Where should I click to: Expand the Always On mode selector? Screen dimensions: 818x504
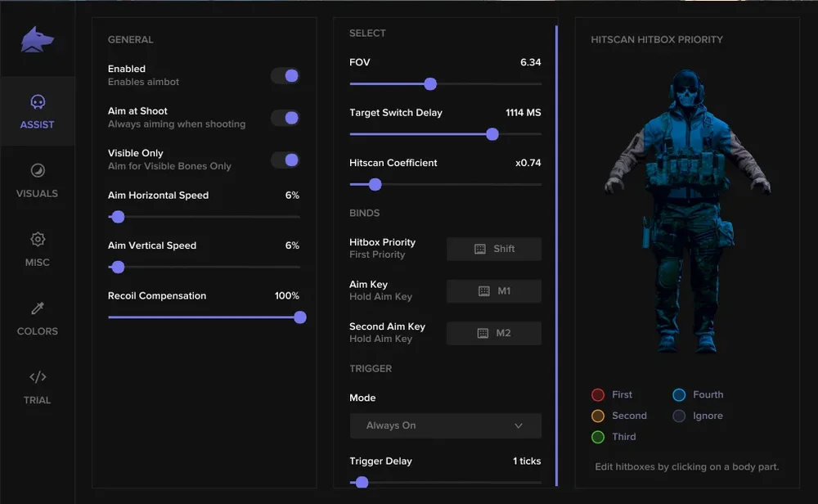click(x=445, y=425)
